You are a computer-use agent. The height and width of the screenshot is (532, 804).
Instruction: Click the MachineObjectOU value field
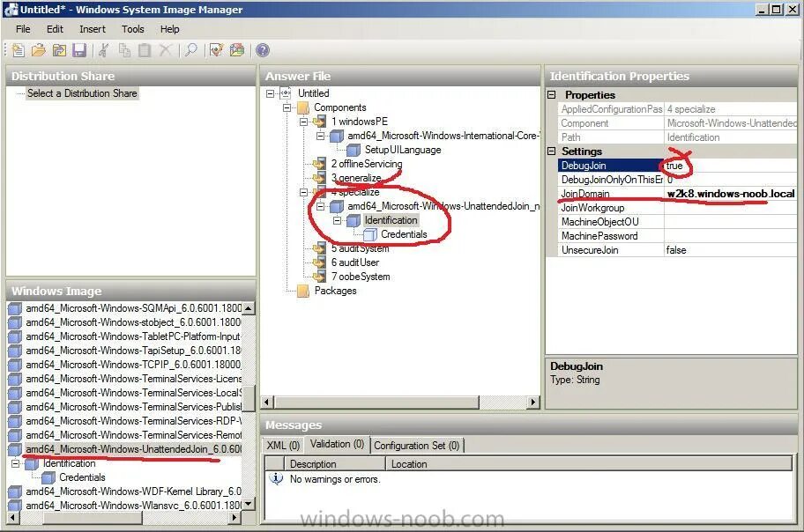click(730, 222)
